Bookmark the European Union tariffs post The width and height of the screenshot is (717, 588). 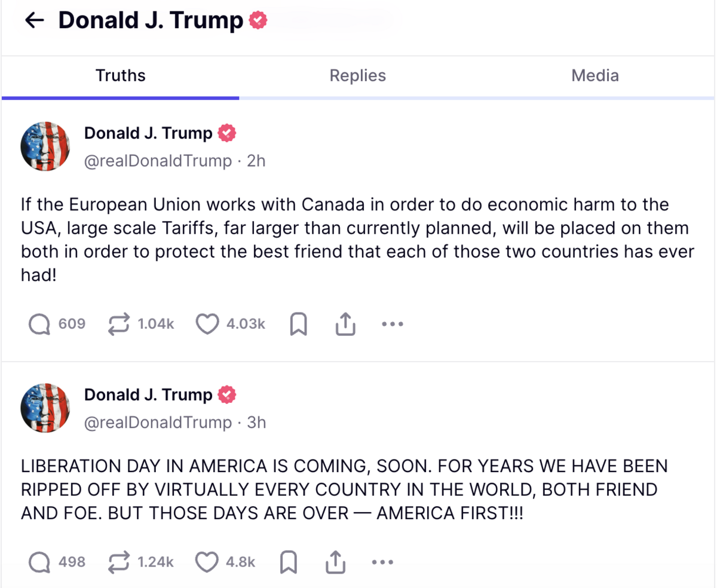tap(298, 324)
